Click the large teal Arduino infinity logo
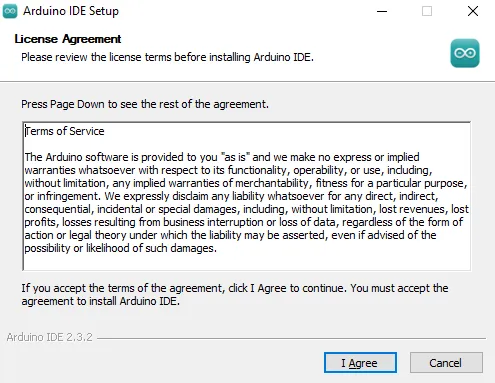This screenshot has height=383, width=495. click(465, 53)
